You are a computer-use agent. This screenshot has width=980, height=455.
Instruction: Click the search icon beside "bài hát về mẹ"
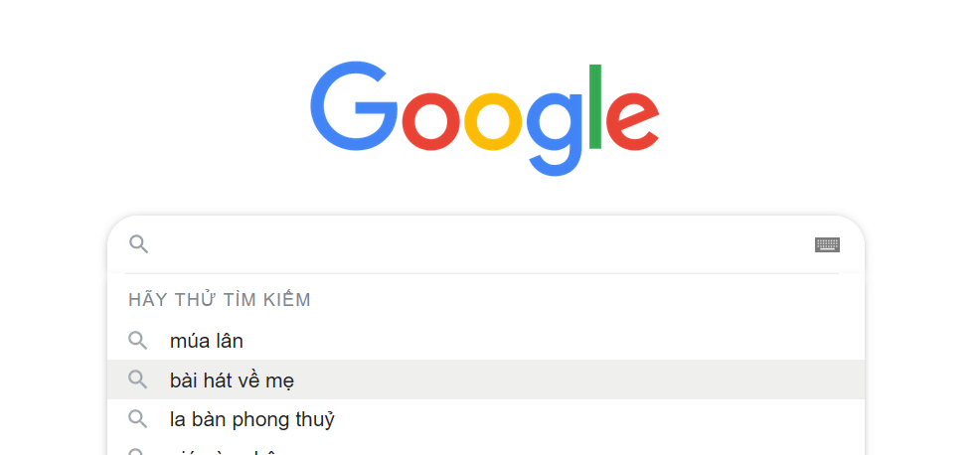point(138,379)
